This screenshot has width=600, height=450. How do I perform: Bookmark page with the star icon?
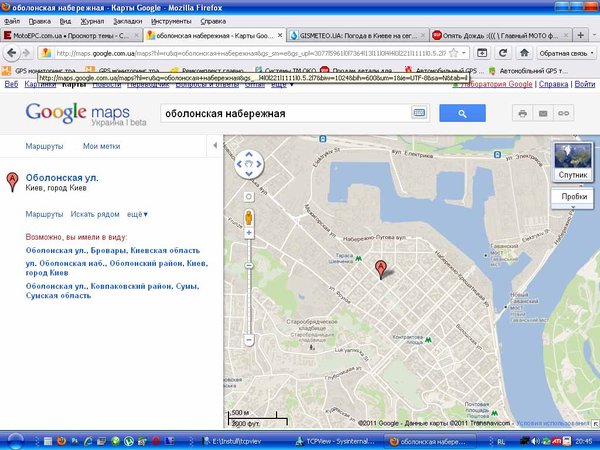click(x=453, y=53)
